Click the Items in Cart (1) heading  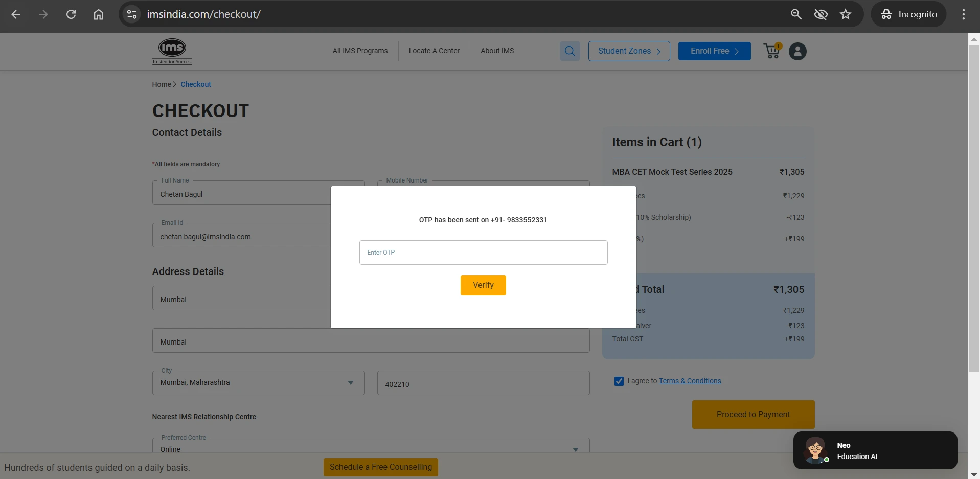[657, 142]
